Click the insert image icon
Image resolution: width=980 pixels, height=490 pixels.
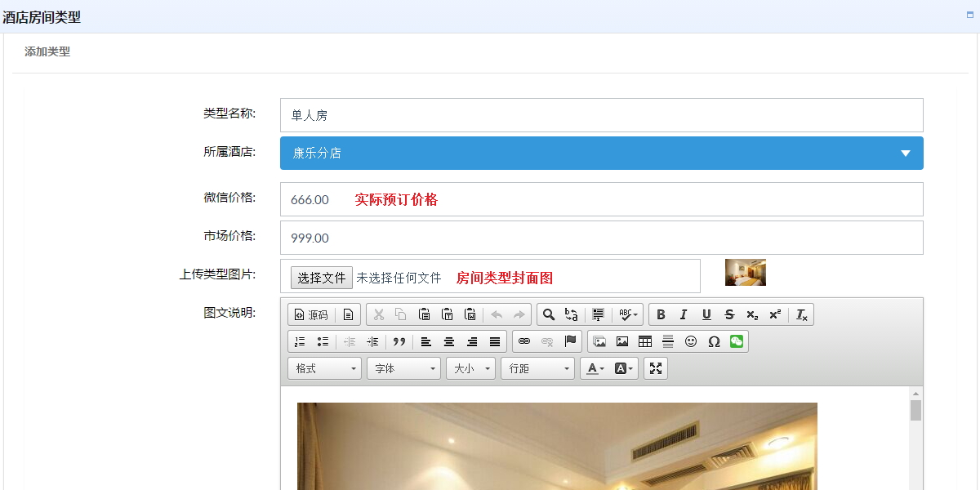[x=622, y=341]
